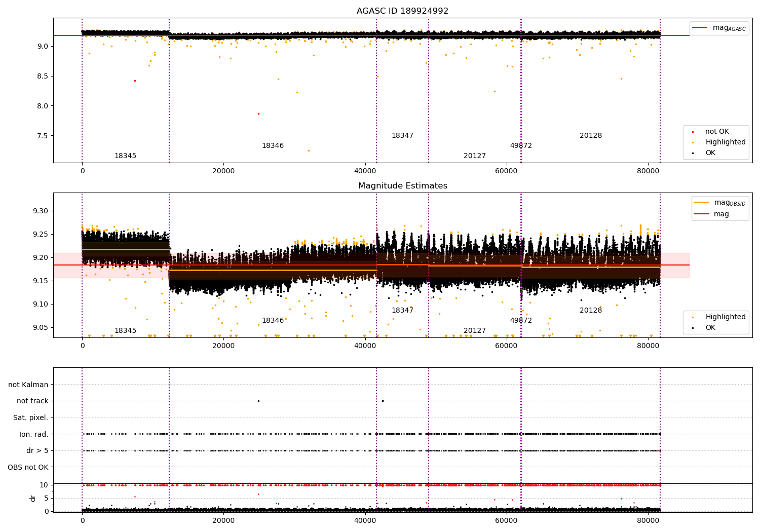Click OBSID label 49872 in Magnitude Estimates plot
Viewport: 760px width, 532px height.
[521, 321]
